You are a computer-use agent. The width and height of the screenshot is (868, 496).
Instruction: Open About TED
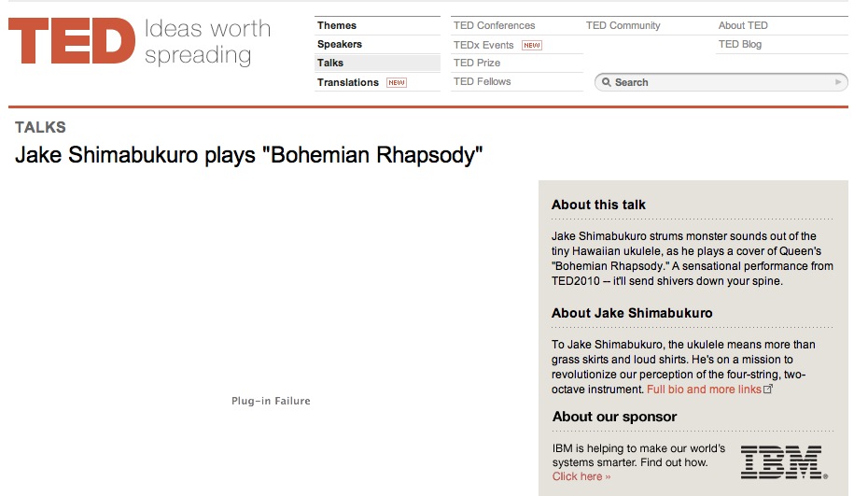click(x=743, y=25)
